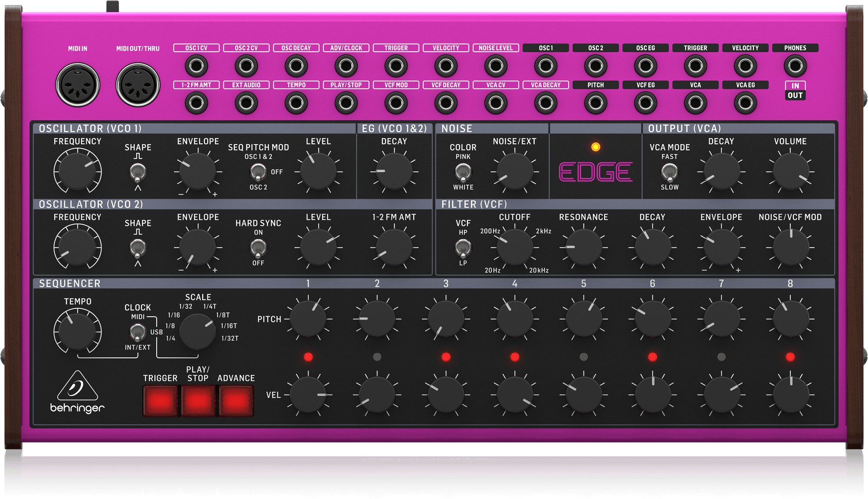Screen dimensions: 868x499
Task: Click the VELOCITY output jack
Action: point(745,66)
